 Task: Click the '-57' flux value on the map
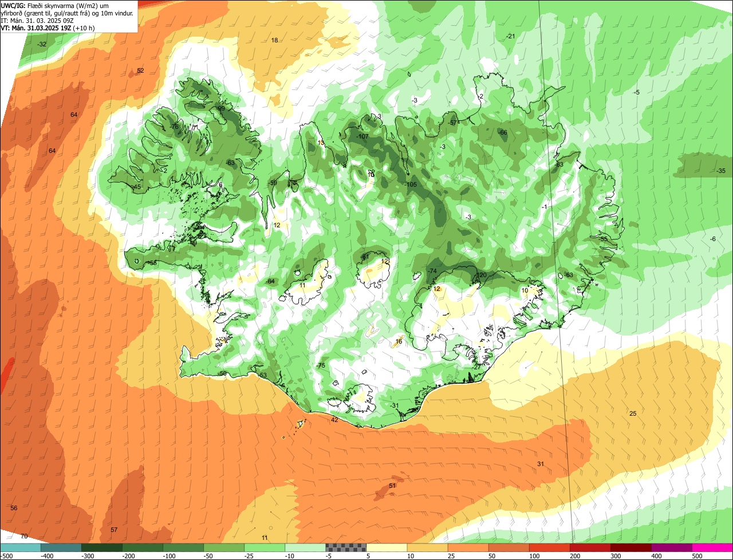coord(452,123)
